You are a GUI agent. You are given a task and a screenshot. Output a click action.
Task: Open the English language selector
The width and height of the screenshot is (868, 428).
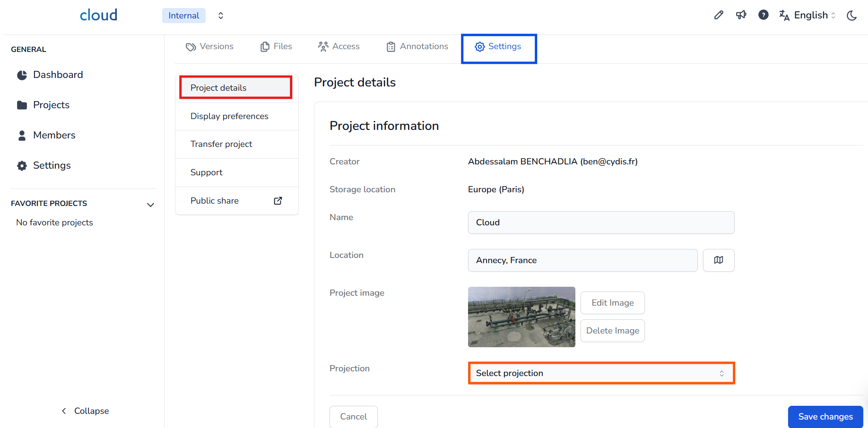point(807,15)
